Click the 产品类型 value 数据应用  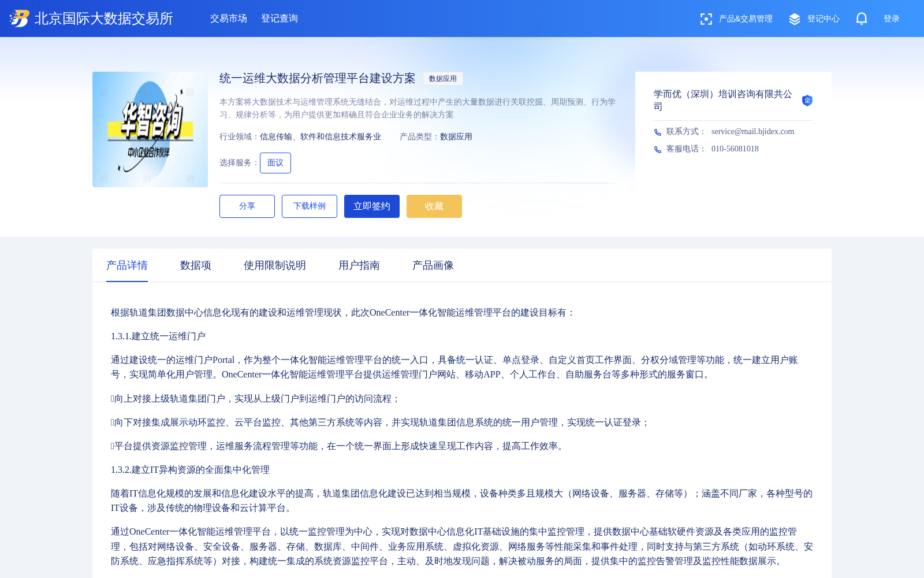point(456,137)
